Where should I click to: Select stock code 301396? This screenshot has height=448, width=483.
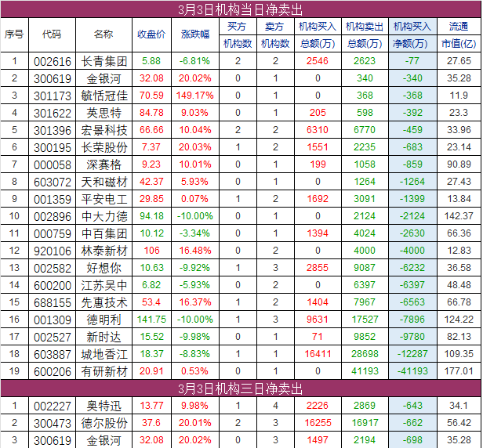[x=53, y=131]
